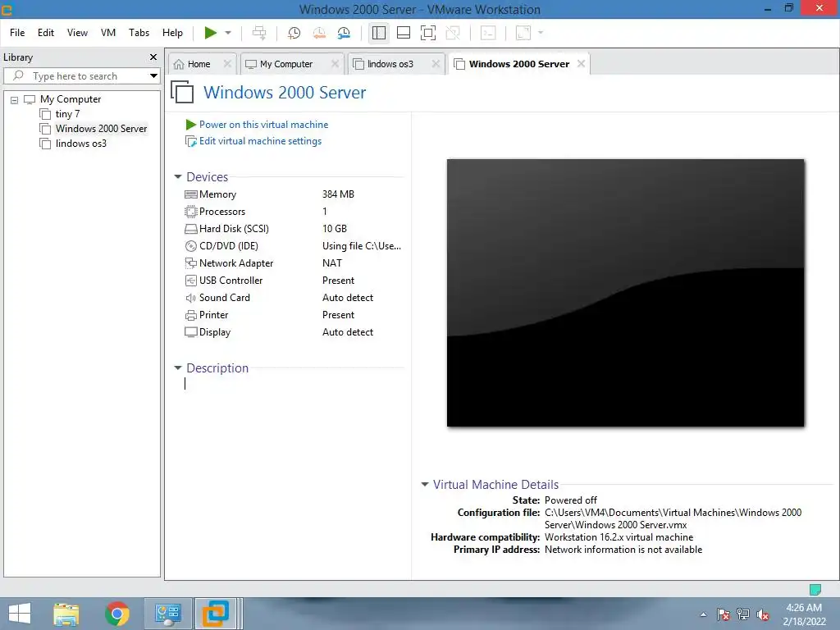Show hidden system tray icons
The height and width of the screenshot is (630, 840).
703,614
